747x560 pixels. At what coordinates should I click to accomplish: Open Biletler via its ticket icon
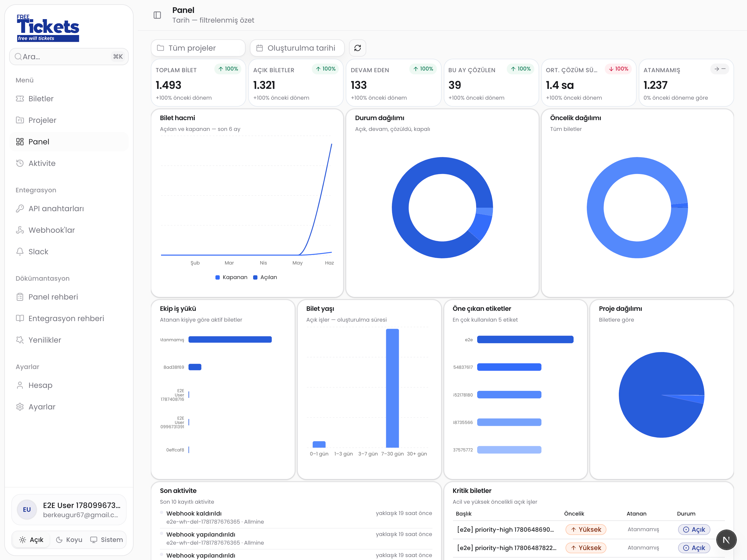pos(20,99)
